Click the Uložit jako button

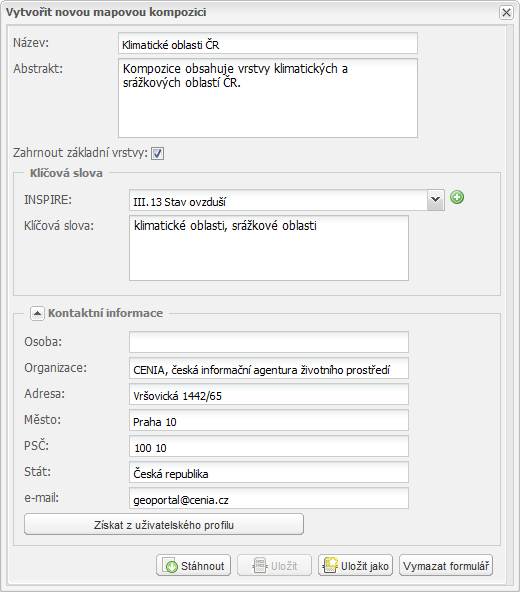(x=355, y=565)
